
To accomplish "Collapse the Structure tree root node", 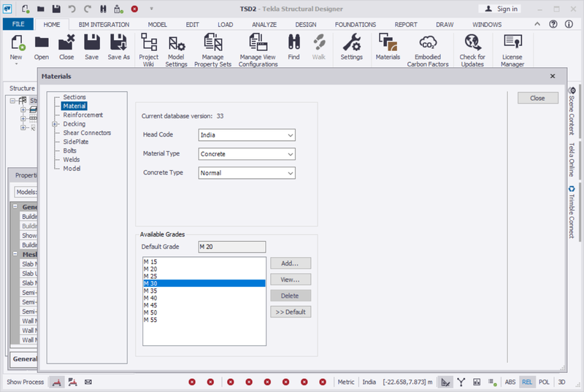I will click(12, 101).
